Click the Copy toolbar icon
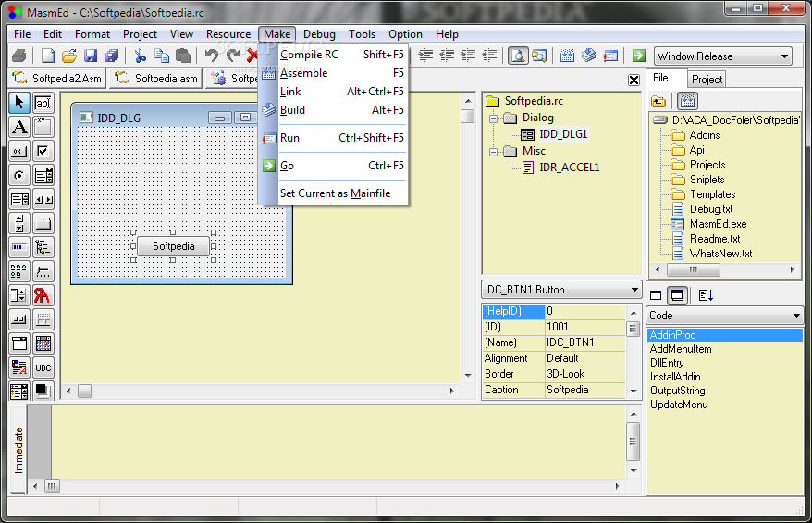This screenshot has height=523, width=812. [x=162, y=56]
